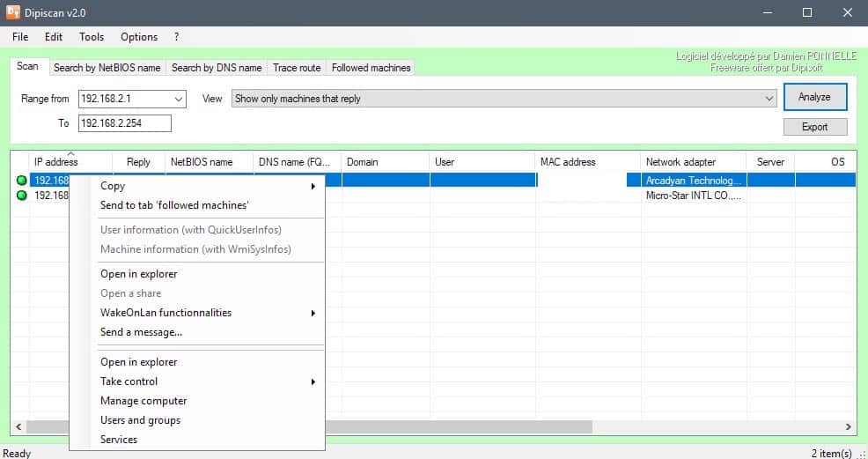Choose Manage computer from context menu
The width and height of the screenshot is (868, 459).
pyautogui.click(x=143, y=401)
